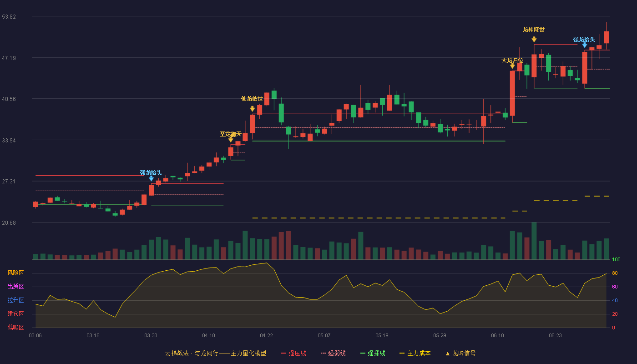The image size is (637, 364).
Task: Toggle the 强弱线 legend entry
Action: click(x=333, y=353)
